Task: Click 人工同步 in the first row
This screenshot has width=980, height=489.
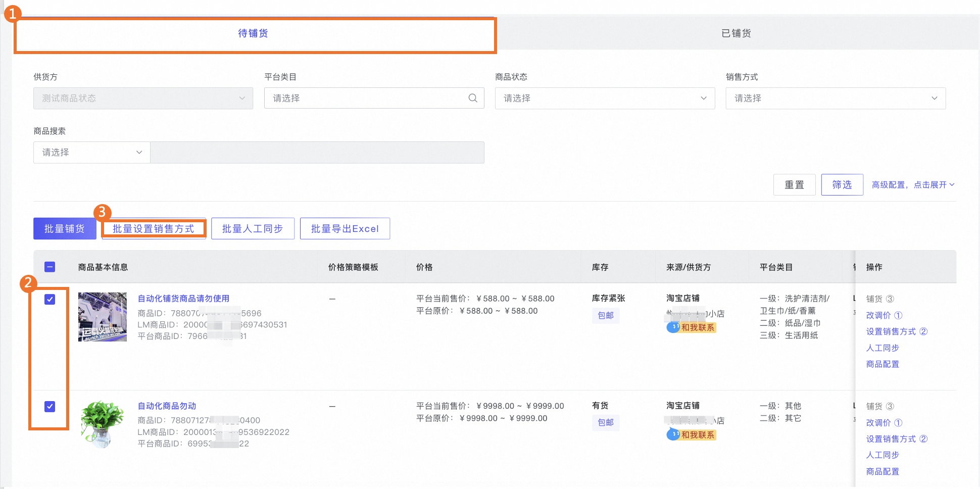Action: point(883,348)
